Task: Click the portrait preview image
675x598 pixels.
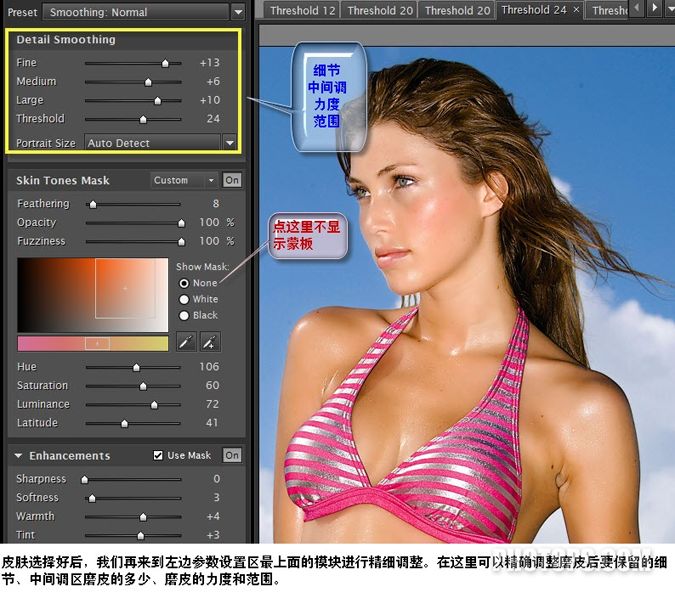Action: tap(467, 294)
